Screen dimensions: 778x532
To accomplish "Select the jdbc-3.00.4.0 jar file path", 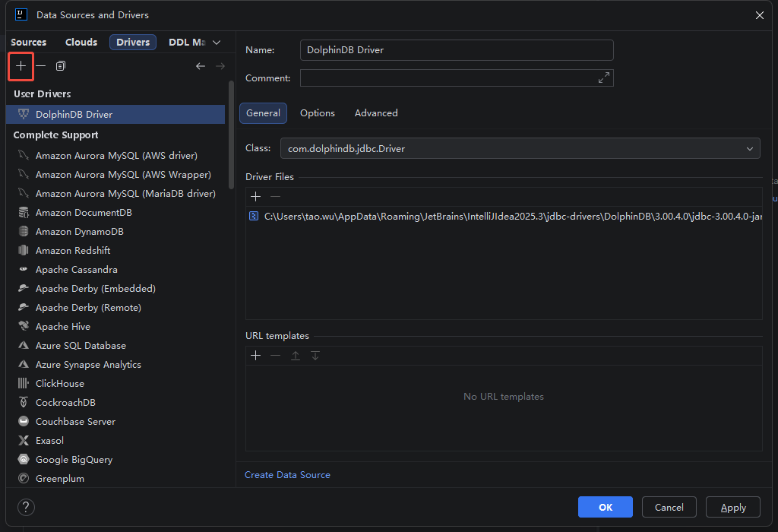I will (x=504, y=216).
